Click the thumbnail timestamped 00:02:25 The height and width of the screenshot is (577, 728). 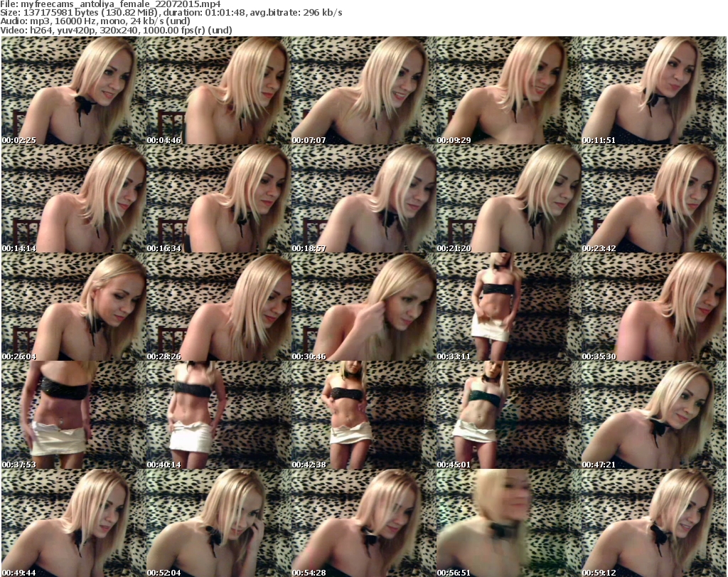(x=73, y=90)
